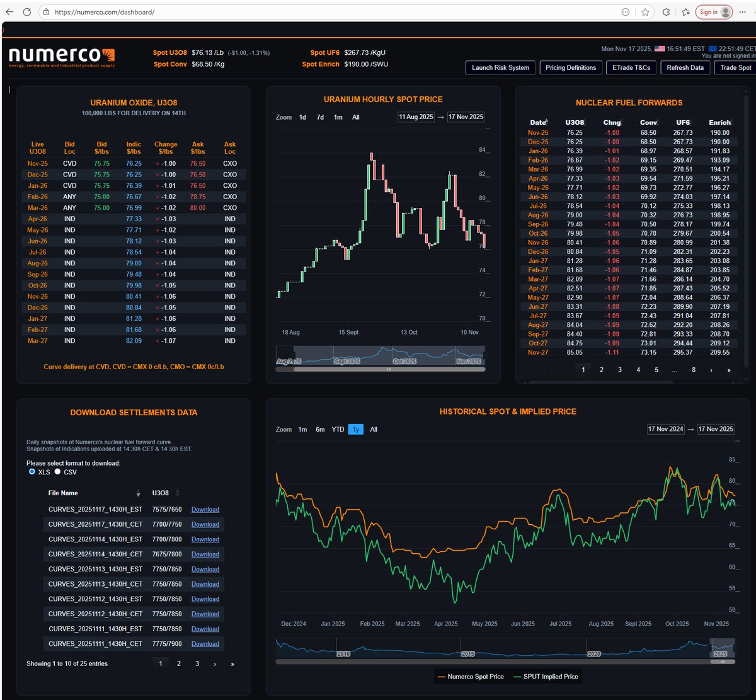
Task: Toggle SPUT Implied Price legend series
Action: [x=546, y=677]
